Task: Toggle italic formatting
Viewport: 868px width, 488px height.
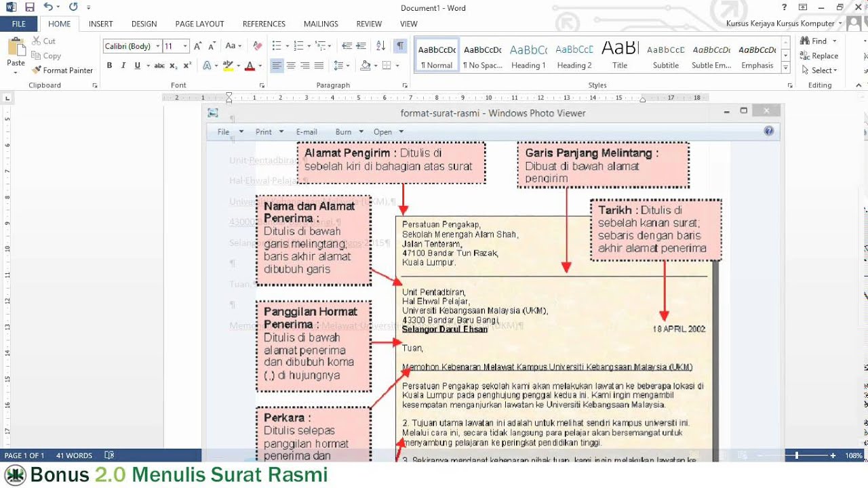Action: click(x=123, y=66)
